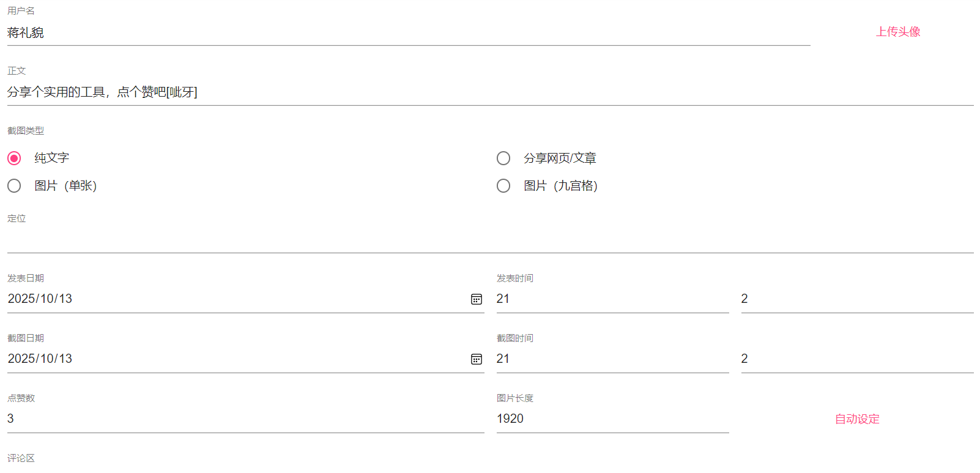Open calendar picker for 截图日期
This screenshot has width=980, height=473.
(x=477, y=359)
